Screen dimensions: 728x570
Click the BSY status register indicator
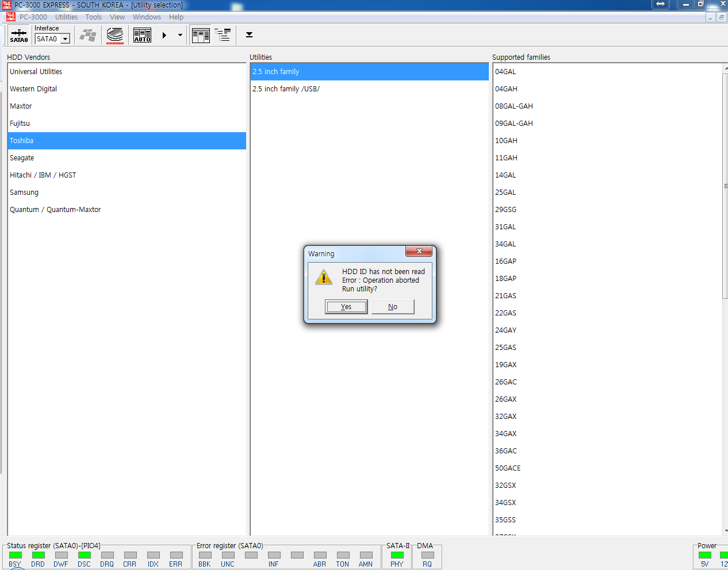(16, 555)
